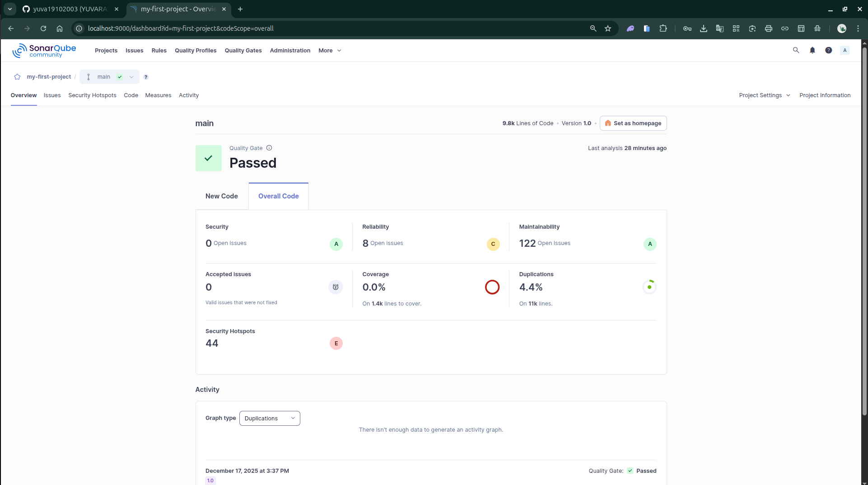Screen dimensions: 868x485
Task: Open Project Information panel
Action: coord(825,95)
